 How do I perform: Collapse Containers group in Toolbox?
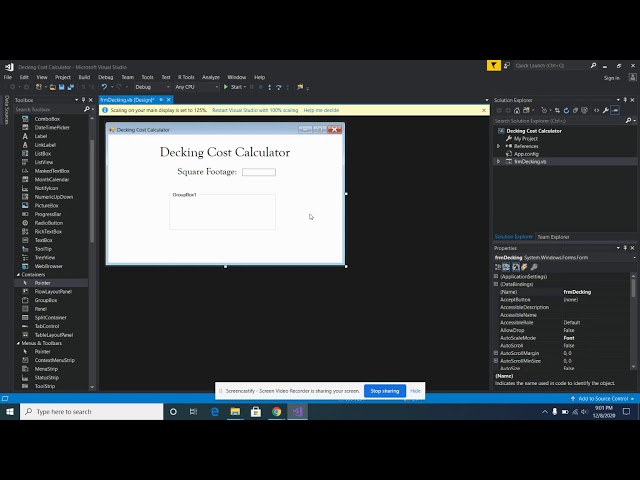(18, 275)
